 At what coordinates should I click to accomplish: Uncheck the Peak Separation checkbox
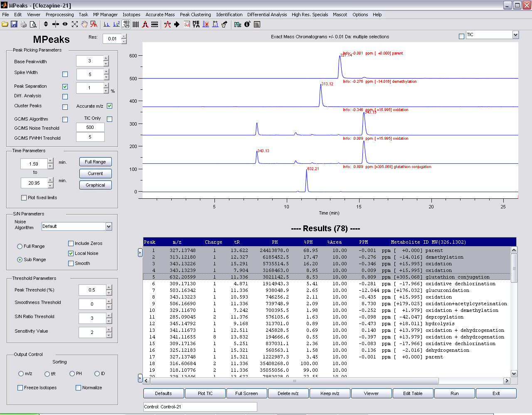click(x=65, y=86)
